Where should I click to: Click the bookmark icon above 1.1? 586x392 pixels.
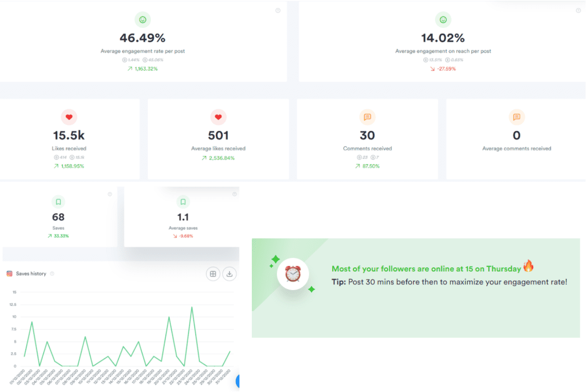(x=183, y=202)
